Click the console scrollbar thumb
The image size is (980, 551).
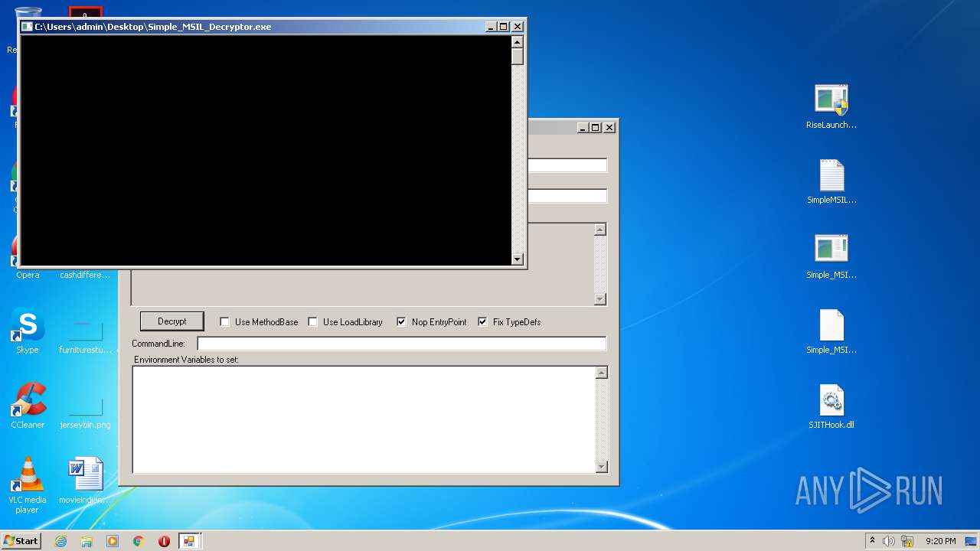pos(518,57)
